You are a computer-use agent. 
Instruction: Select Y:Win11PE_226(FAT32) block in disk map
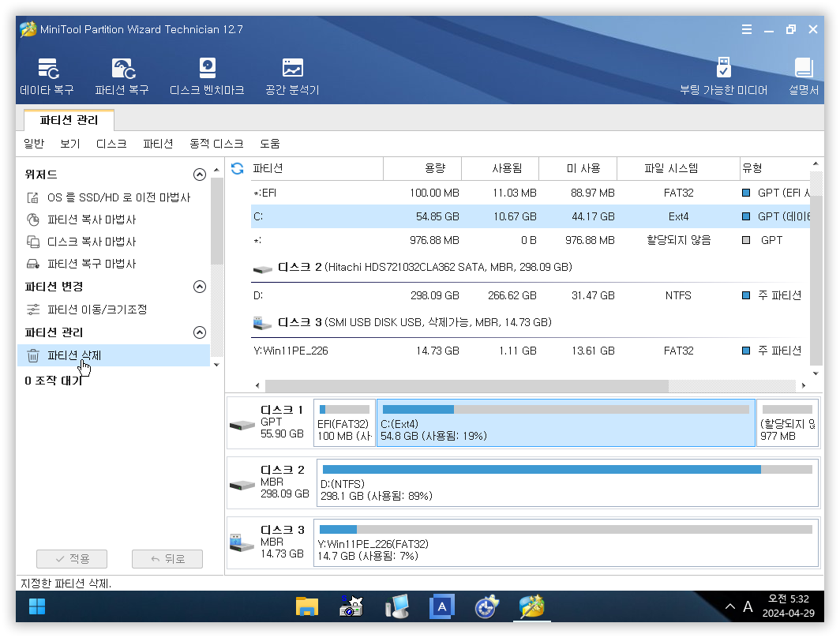[x=566, y=543]
